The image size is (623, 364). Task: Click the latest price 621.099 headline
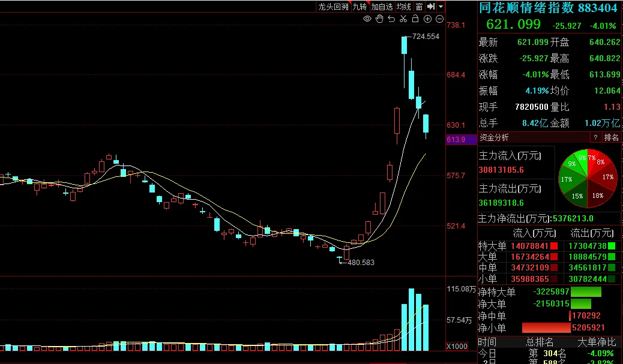click(513, 25)
